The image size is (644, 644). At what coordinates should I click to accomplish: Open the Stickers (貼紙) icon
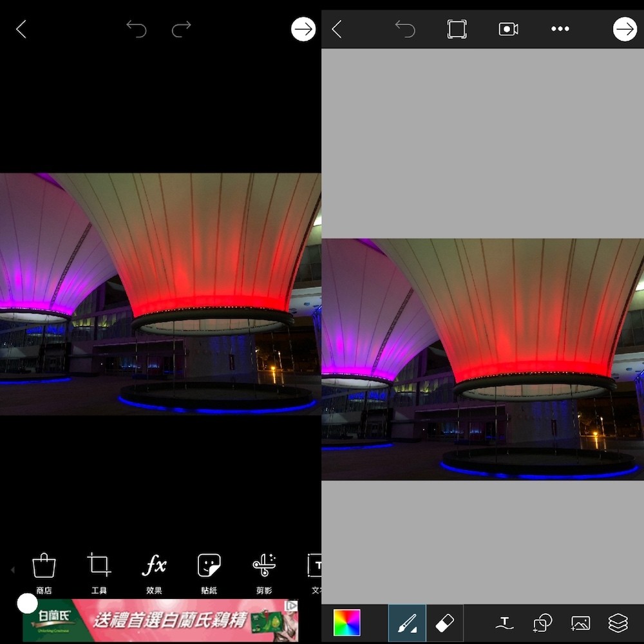[209, 566]
